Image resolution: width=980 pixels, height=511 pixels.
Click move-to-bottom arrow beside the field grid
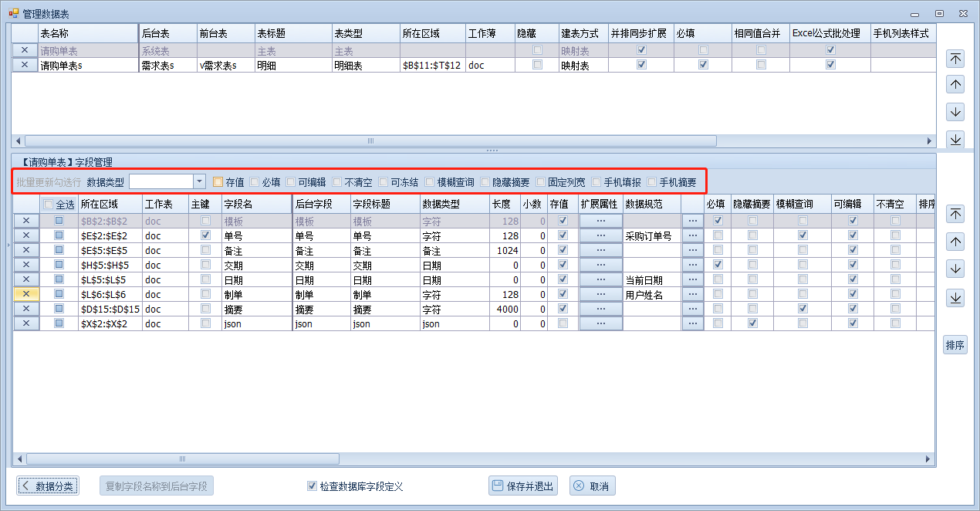point(955,297)
